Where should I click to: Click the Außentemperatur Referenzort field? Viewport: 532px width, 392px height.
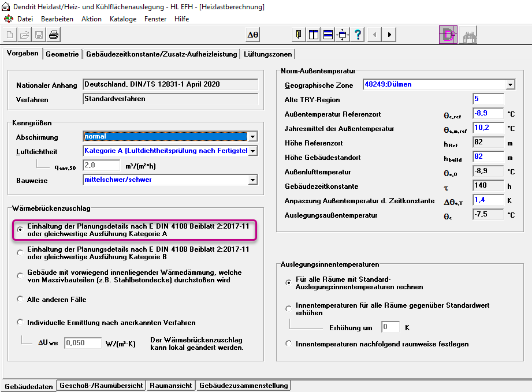488,113
